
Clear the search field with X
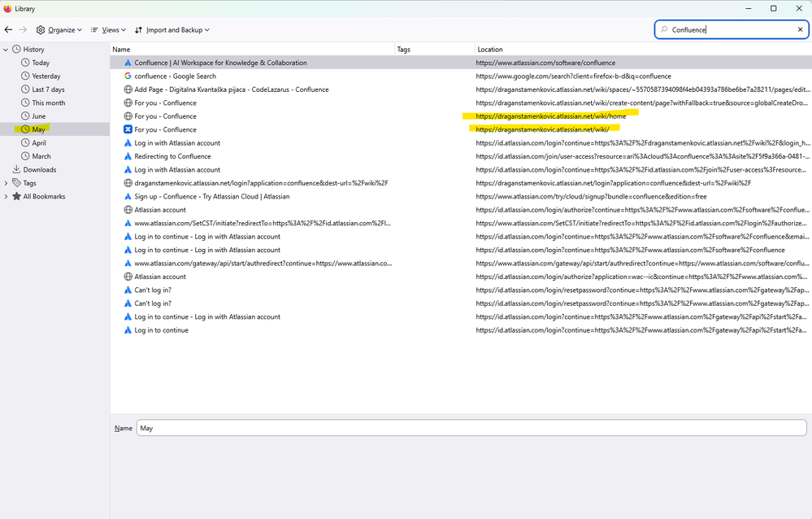click(800, 29)
